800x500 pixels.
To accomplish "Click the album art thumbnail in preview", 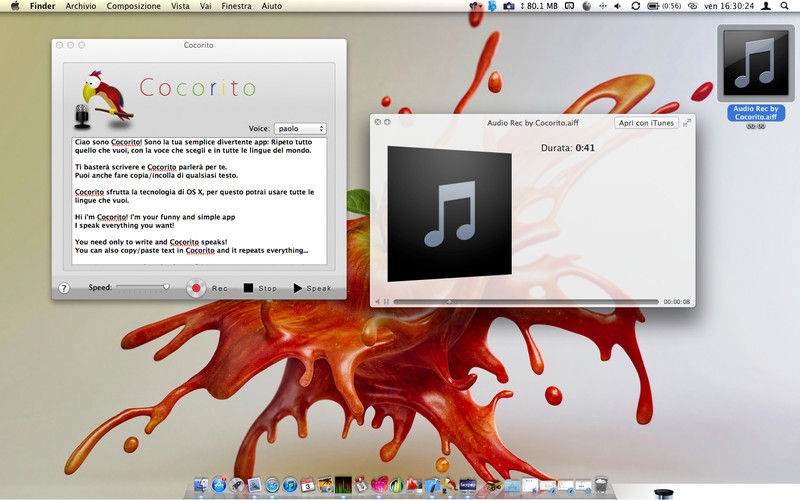I will pos(449,214).
